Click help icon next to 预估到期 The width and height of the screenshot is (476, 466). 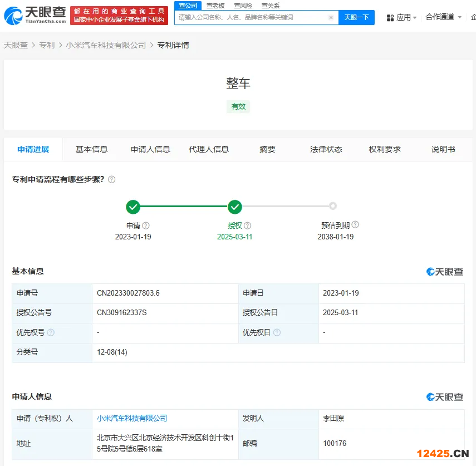355,225
